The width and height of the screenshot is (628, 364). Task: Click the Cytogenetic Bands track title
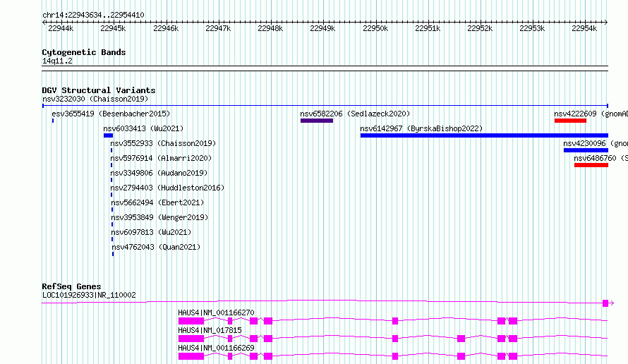point(84,52)
